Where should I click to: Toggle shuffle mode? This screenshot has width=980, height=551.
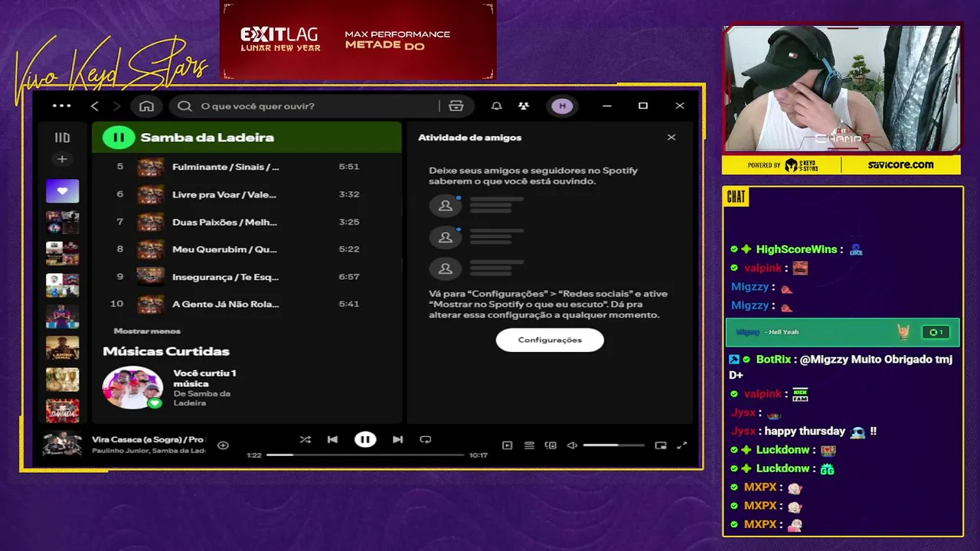[x=305, y=439]
